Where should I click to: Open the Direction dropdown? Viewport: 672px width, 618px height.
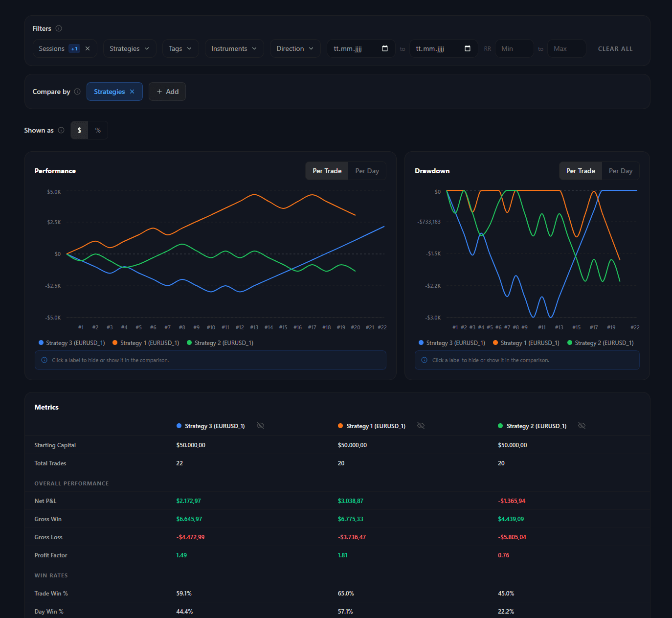pos(295,48)
